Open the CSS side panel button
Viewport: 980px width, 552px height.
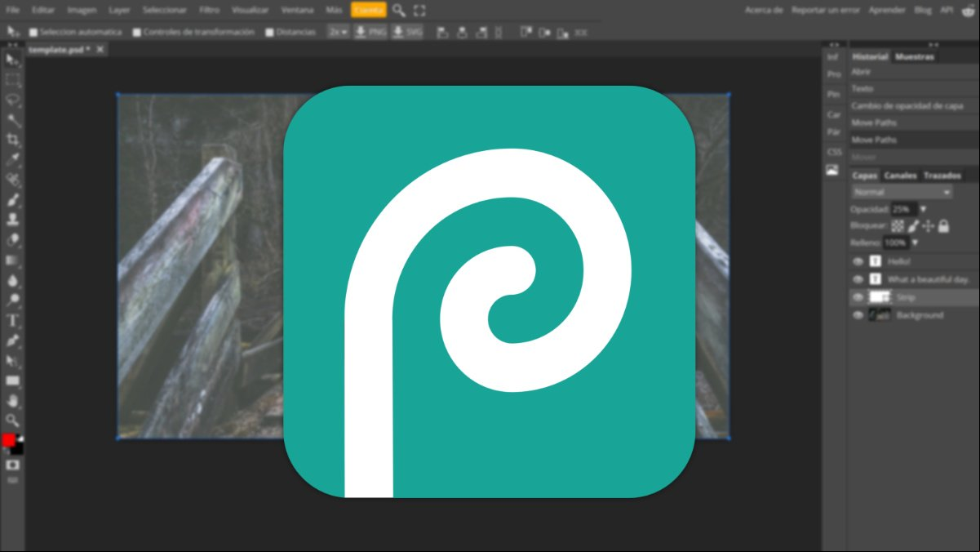coord(833,152)
